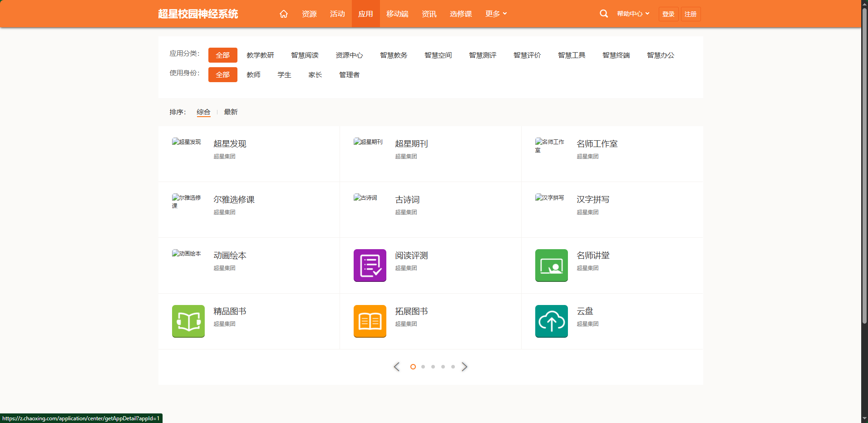868x423 pixels.
Task: Open the orange 拓展图书 book icon
Action: pyautogui.click(x=370, y=321)
